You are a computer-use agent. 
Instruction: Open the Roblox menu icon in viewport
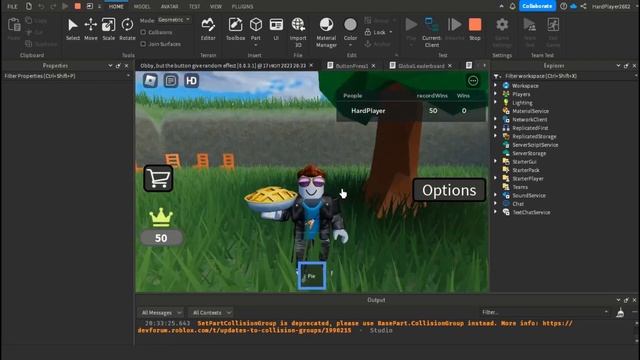coord(150,80)
